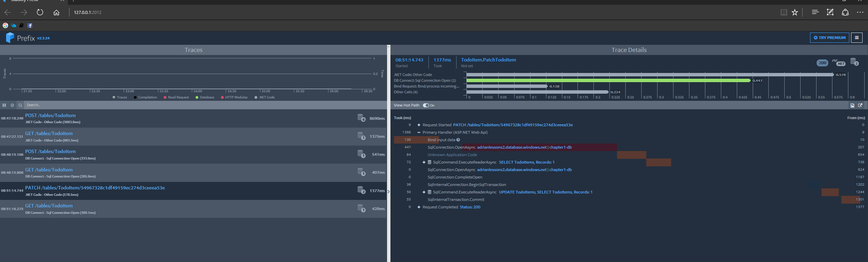
Task: Click Prefix version v2.3.24 link
Action: point(43,38)
